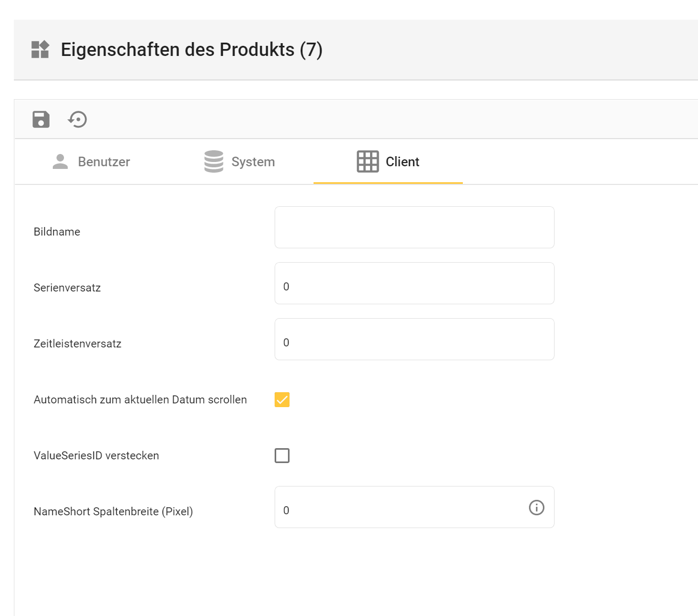The width and height of the screenshot is (698, 616).
Task: Open the info icon in the NameShort field
Action: point(536,507)
